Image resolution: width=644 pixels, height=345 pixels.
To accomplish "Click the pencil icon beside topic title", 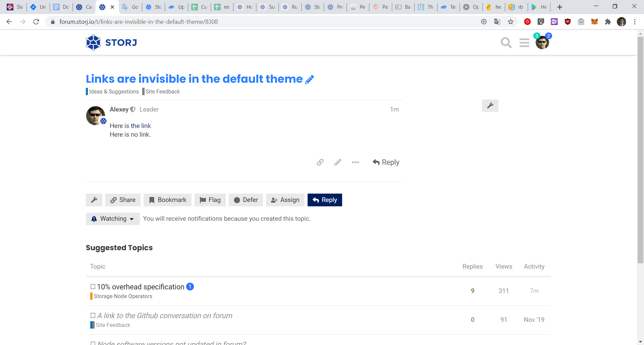I will tap(310, 79).
